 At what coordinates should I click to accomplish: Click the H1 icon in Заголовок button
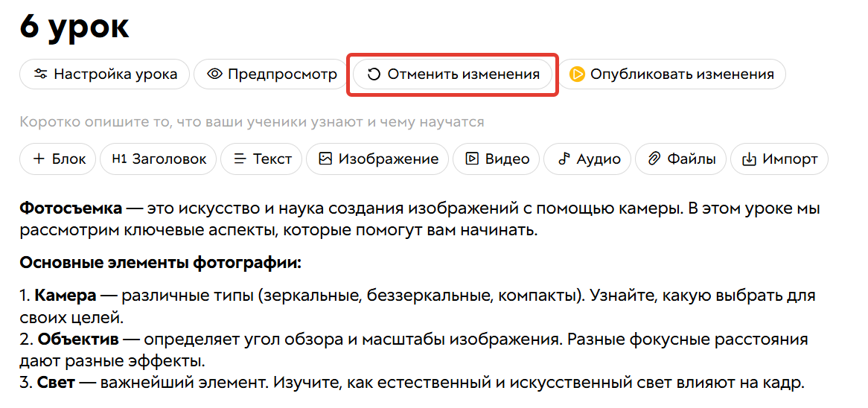tap(119, 159)
